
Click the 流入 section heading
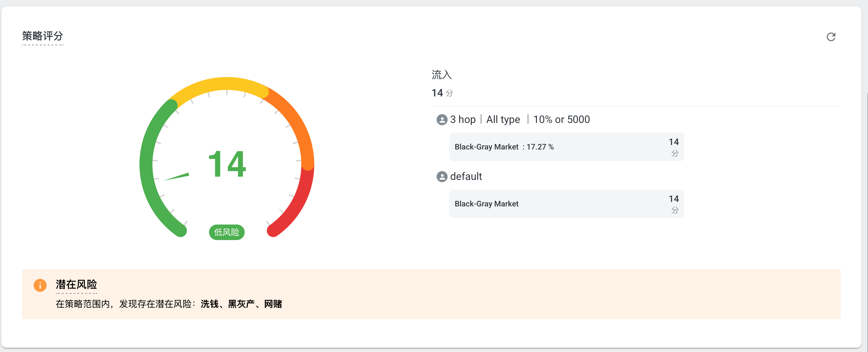pos(441,74)
